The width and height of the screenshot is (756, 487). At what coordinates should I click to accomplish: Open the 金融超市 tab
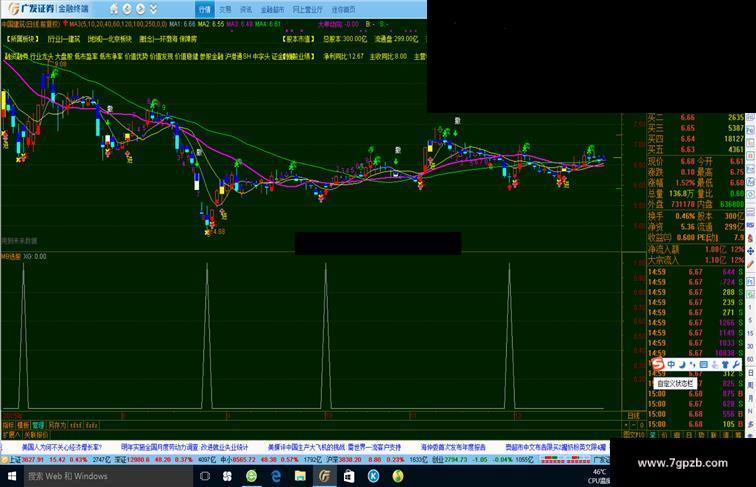coord(272,9)
